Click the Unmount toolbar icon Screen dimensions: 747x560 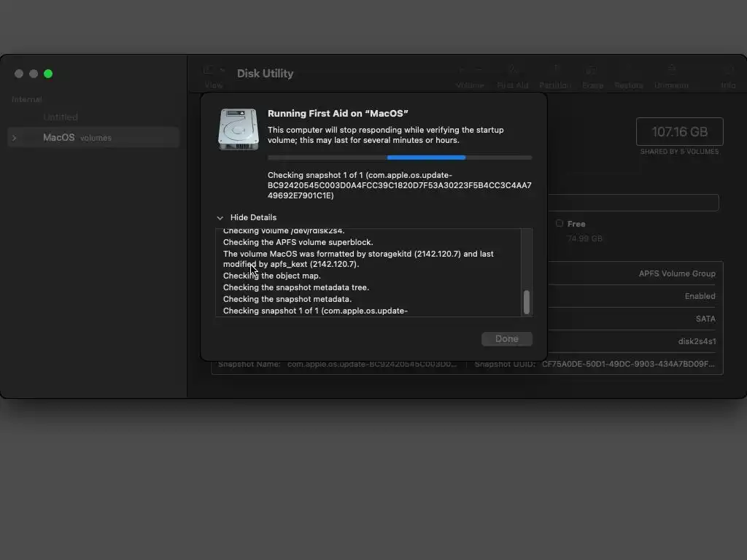[671, 71]
